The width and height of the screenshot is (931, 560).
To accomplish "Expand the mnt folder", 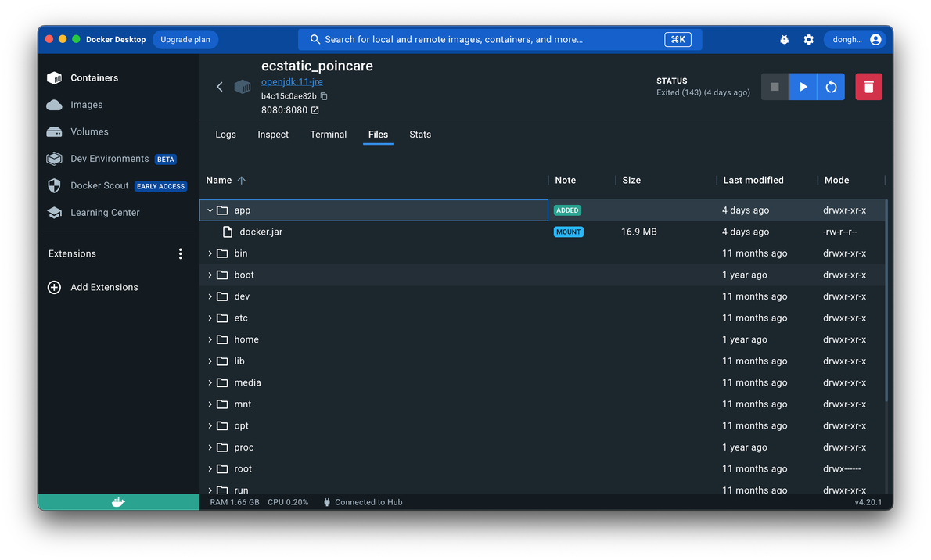I will (210, 404).
